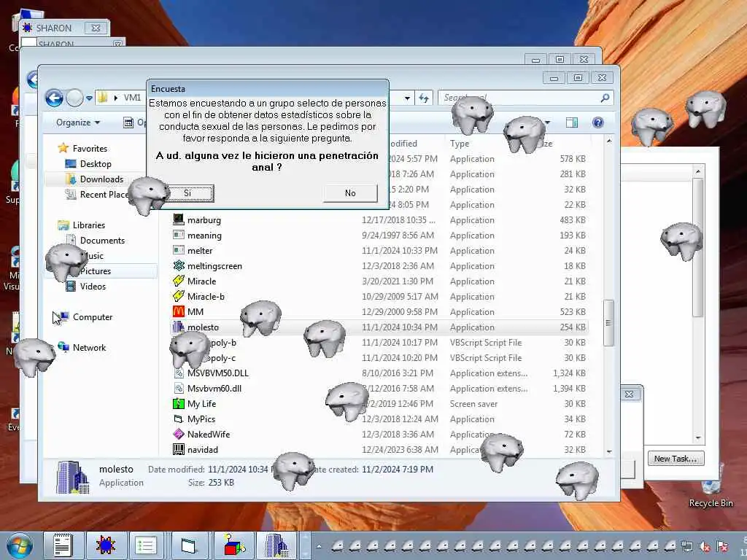The image size is (747, 560).
Task: Select Network in navigation pane
Action: click(x=89, y=348)
